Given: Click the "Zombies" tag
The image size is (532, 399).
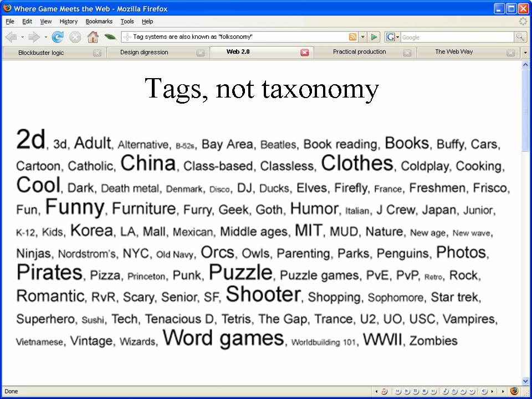Looking at the screenshot, I should [433, 341].
